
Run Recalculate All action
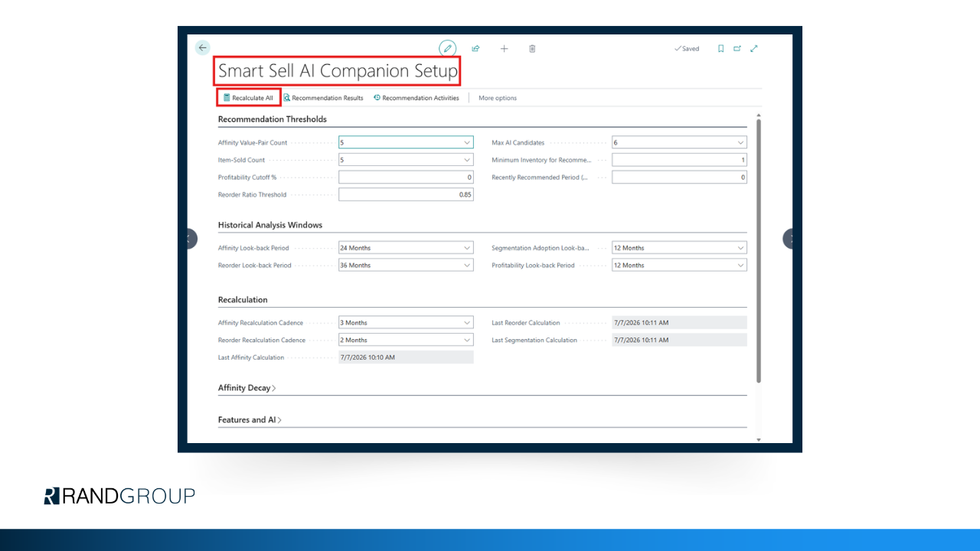click(x=248, y=98)
